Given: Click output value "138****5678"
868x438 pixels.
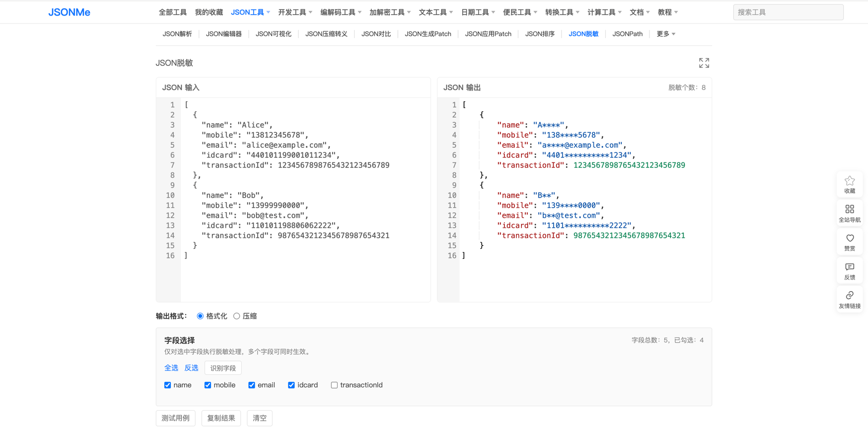Looking at the screenshot, I should point(571,135).
